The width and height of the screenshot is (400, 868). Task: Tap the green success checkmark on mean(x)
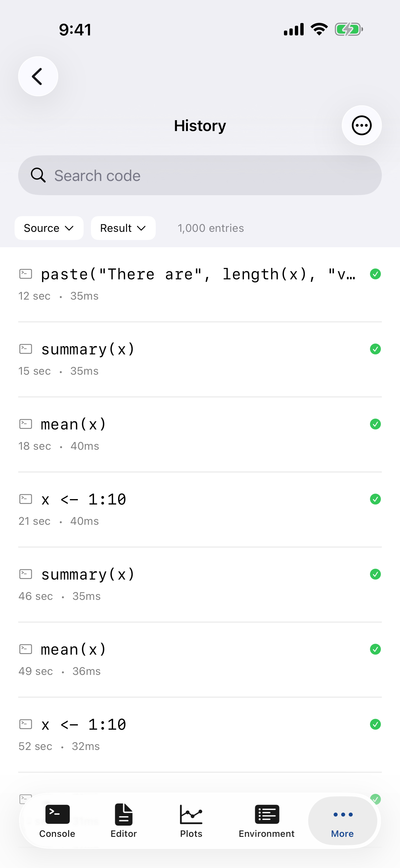tap(375, 424)
